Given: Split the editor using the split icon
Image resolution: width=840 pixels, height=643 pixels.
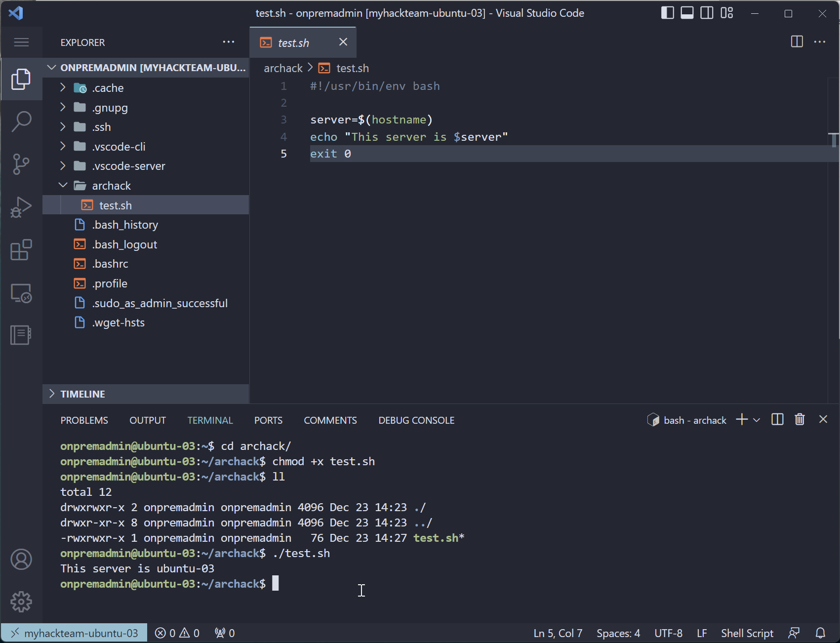Looking at the screenshot, I should (797, 42).
